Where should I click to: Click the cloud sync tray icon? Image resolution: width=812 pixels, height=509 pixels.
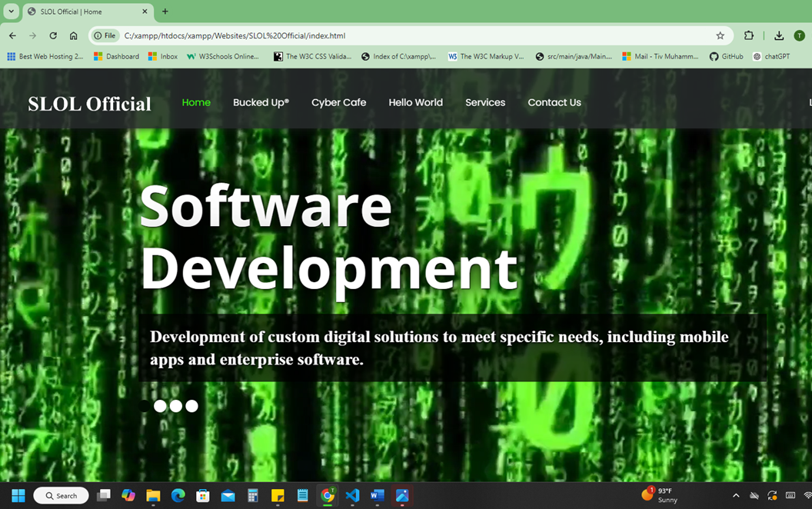[754, 495]
